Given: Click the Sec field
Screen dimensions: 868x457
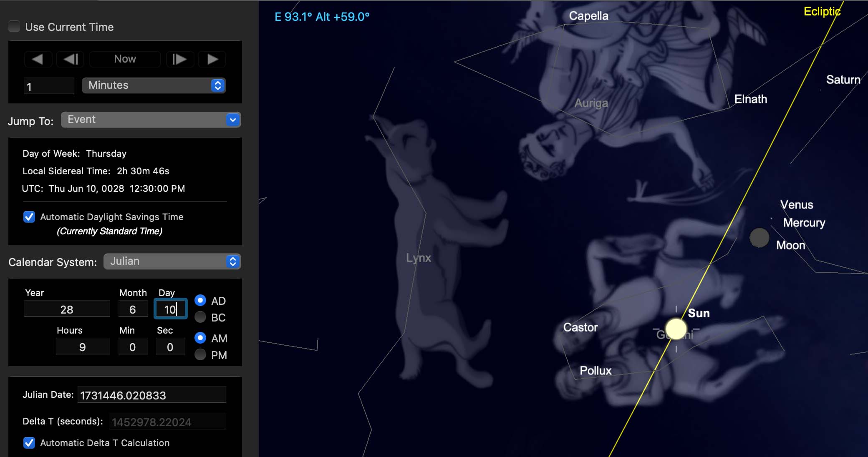Looking at the screenshot, I should pos(170,347).
